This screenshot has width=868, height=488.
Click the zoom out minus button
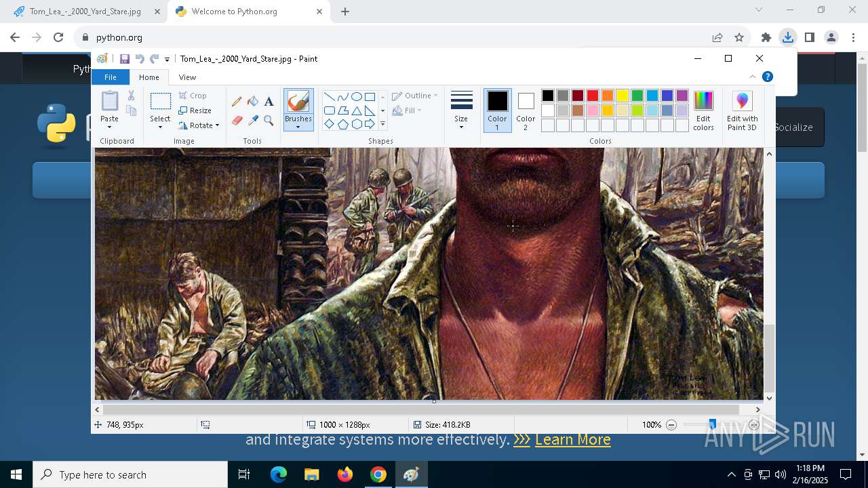pyautogui.click(x=671, y=425)
